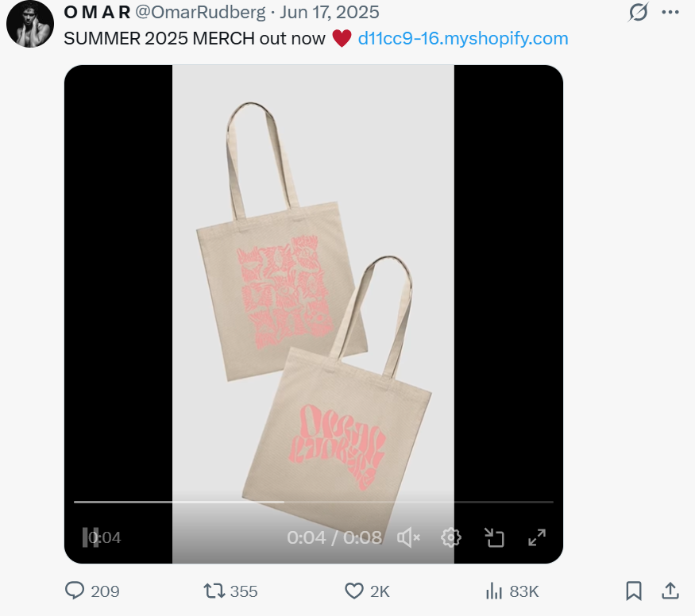This screenshot has width=695, height=616.
Task: Unmute the video sound
Action: [408, 537]
